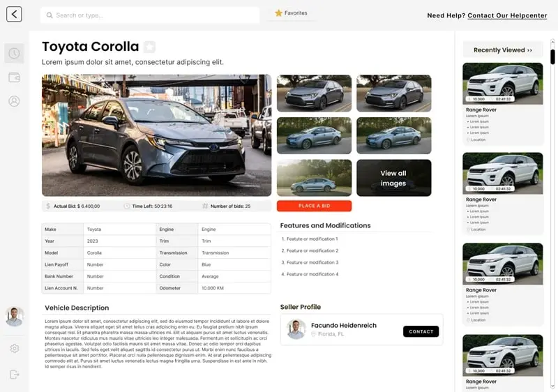Open the wallet sidebar icon
The width and height of the screenshot is (558, 392).
click(x=14, y=77)
